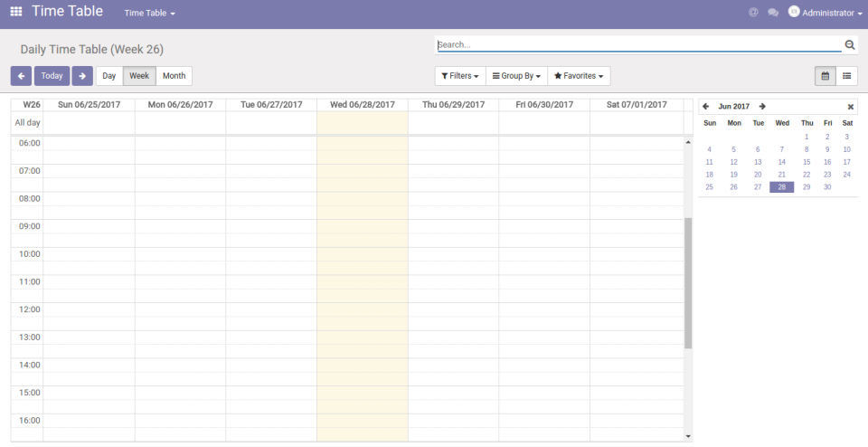Click the 14:00 slot on Wednesday 06/28

coord(363,365)
